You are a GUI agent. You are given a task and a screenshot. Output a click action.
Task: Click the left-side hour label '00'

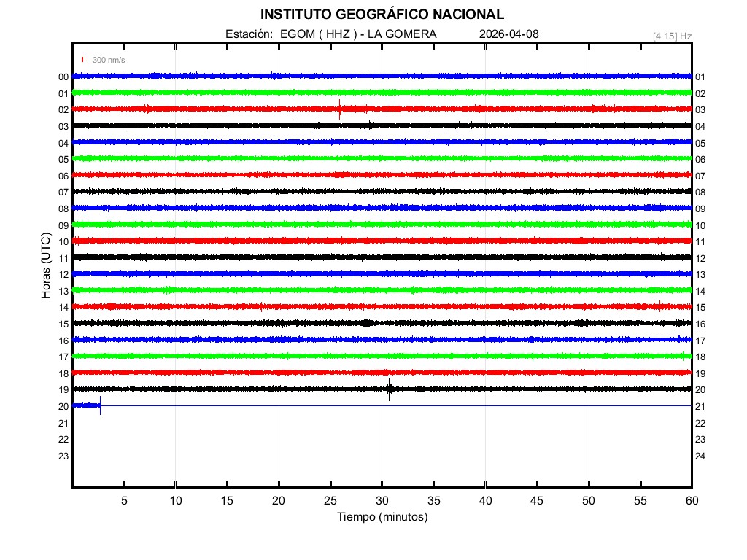pos(63,77)
